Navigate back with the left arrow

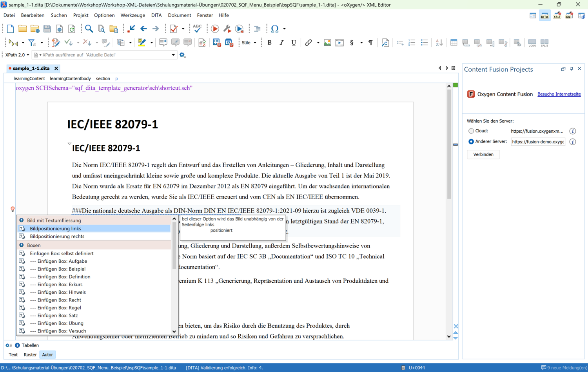(x=143, y=29)
